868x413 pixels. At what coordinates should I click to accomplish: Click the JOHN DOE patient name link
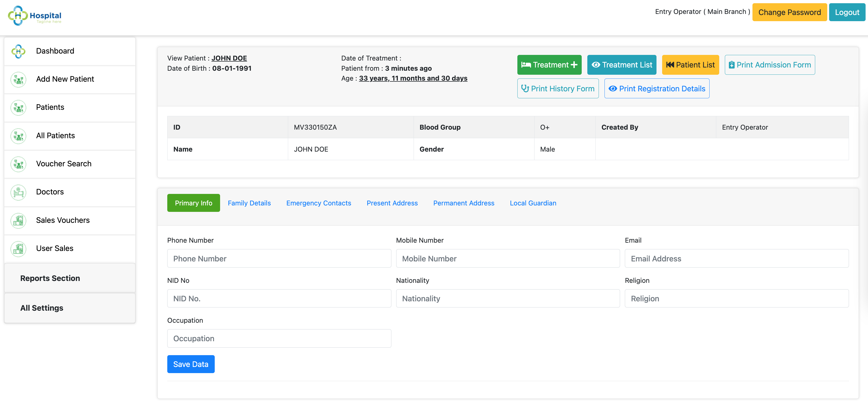229,58
